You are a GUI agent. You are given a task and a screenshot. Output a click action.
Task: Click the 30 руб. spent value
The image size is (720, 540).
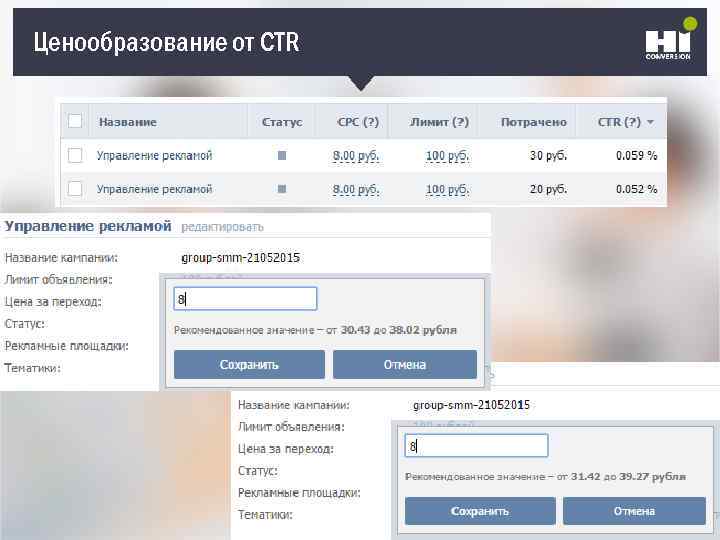coord(548,156)
